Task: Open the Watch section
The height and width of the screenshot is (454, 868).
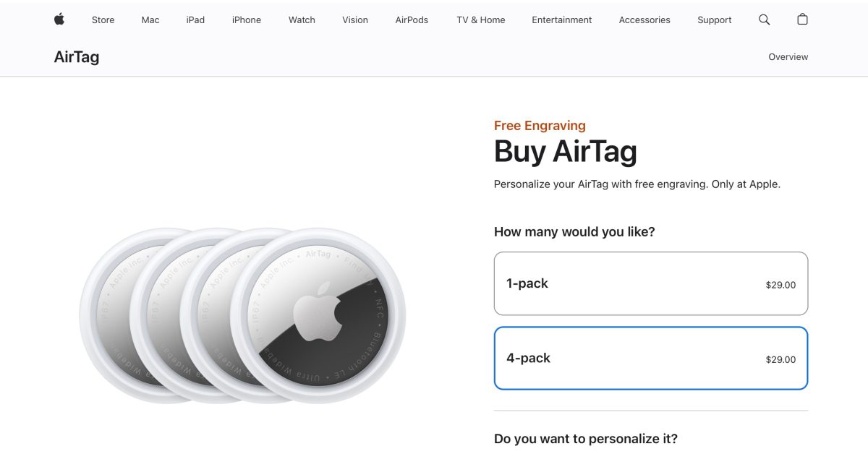Action: pyautogui.click(x=302, y=20)
